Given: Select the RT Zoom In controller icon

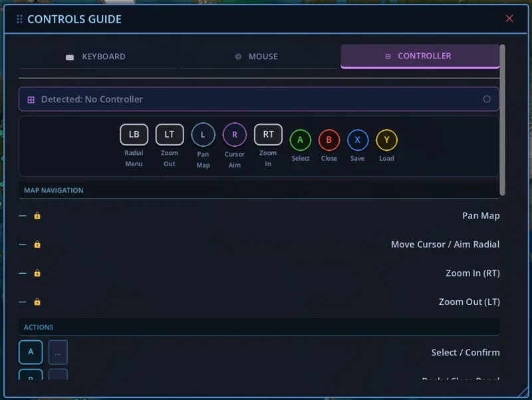Looking at the screenshot, I should coord(268,134).
